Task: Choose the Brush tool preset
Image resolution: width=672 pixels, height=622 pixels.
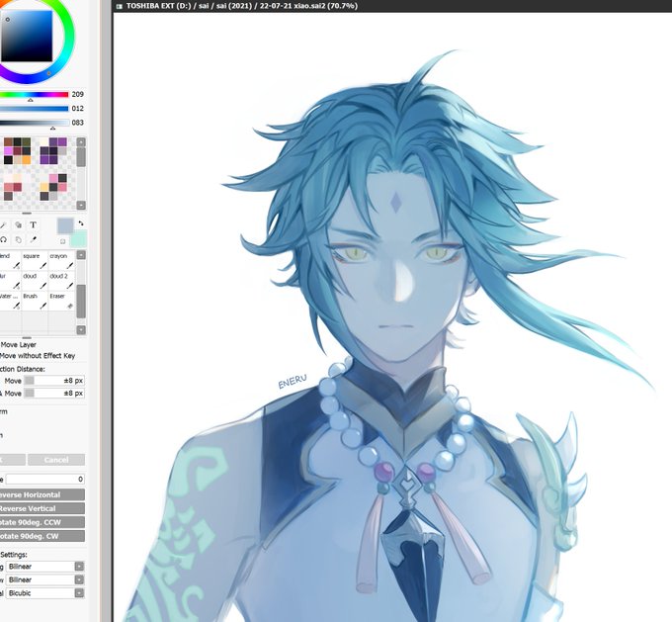Action: pos(35,302)
